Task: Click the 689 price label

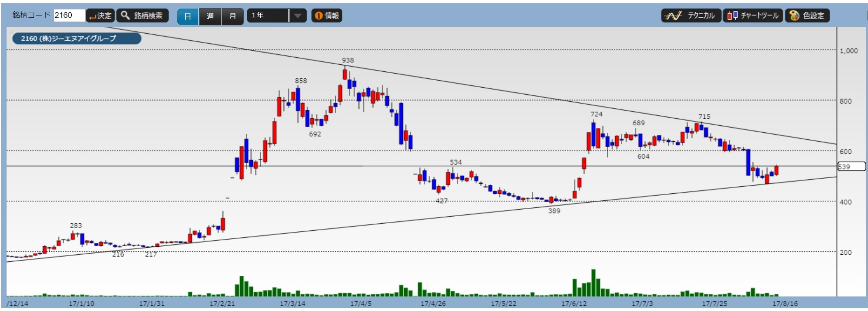Action: [639, 123]
